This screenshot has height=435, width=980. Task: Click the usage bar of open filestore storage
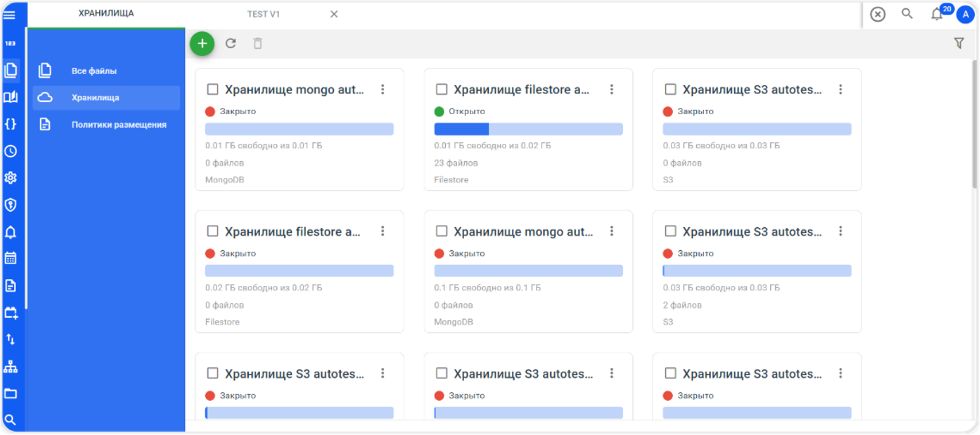click(528, 129)
